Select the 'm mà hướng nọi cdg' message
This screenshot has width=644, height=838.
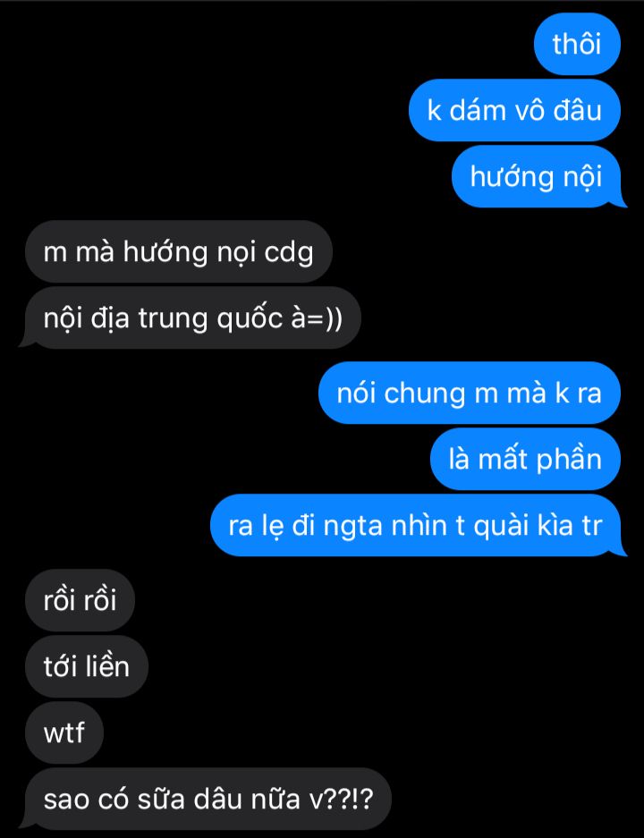[x=179, y=251]
